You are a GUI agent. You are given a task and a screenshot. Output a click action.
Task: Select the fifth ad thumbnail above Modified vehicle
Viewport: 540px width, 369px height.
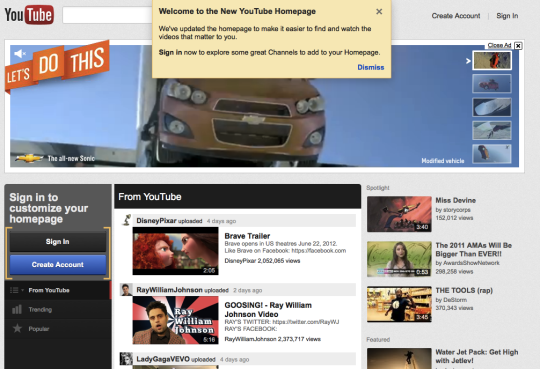(492, 154)
